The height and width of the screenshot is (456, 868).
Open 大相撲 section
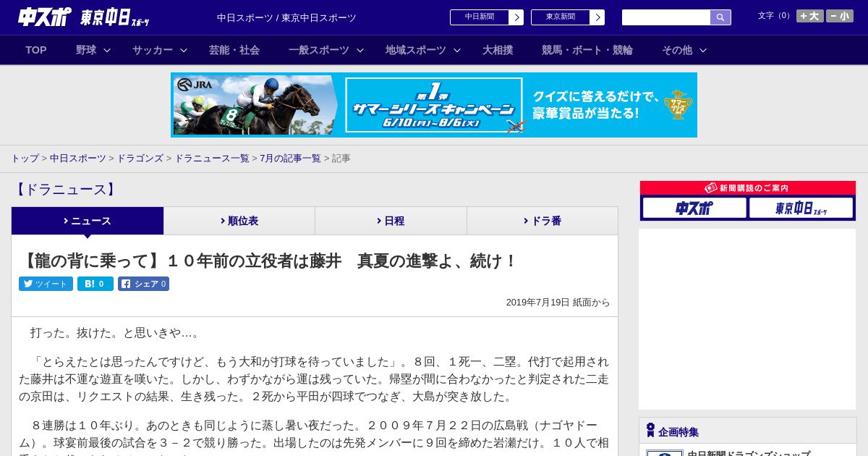498,50
